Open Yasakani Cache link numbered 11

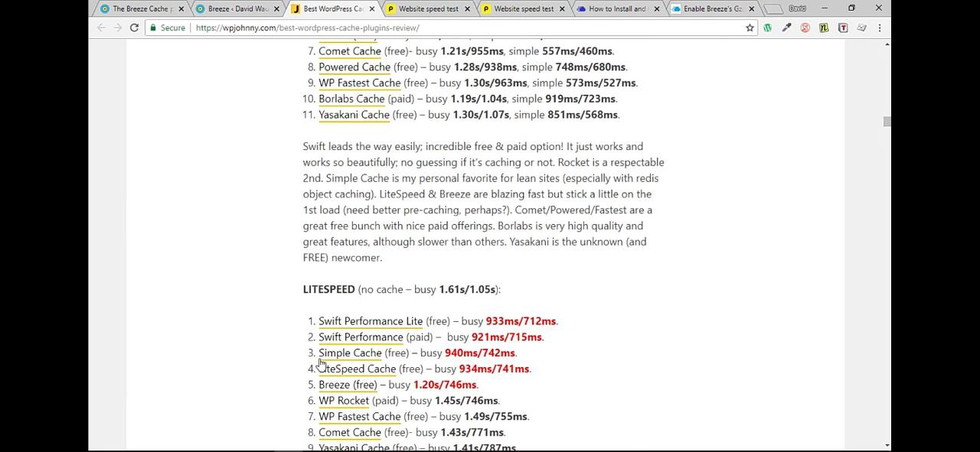pos(354,115)
